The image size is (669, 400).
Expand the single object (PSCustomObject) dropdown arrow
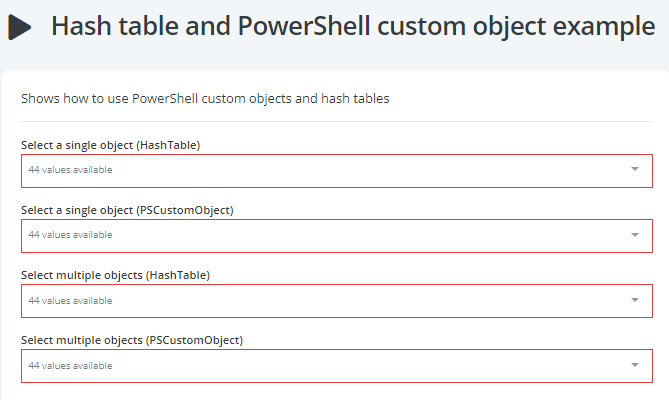point(635,235)
